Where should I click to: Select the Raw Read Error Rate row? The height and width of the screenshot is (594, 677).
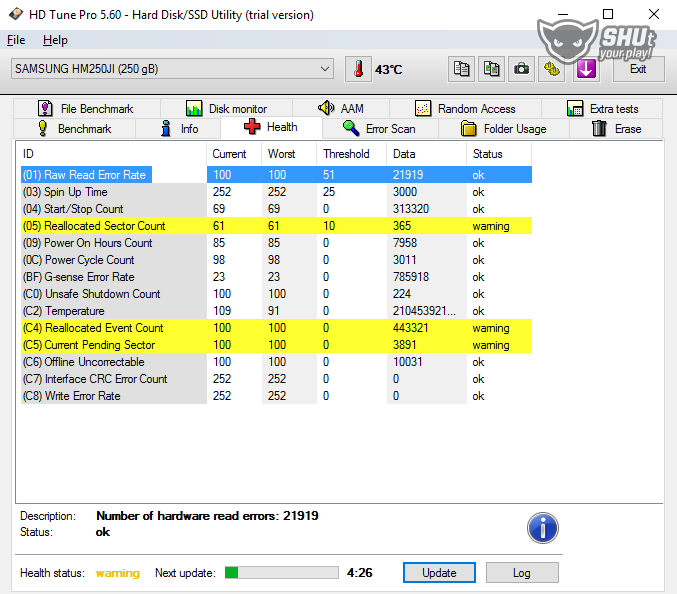point(276,175)
